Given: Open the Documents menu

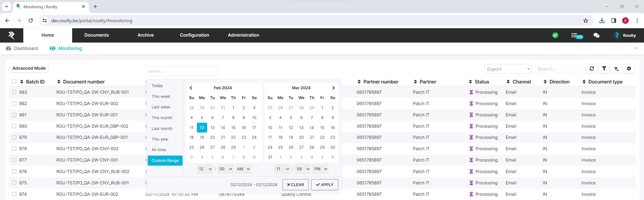Looking at the screenshot, I should pos(97,35).
